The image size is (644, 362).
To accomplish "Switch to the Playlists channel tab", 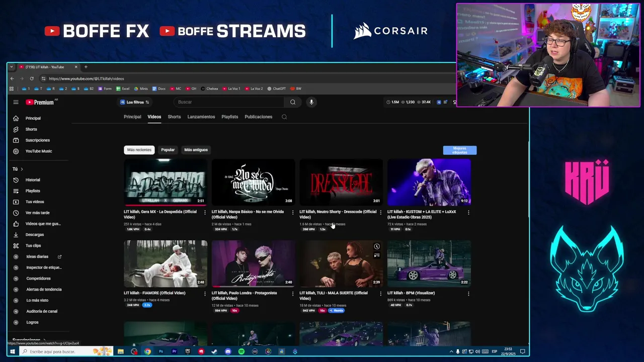I will click(230, 117).
